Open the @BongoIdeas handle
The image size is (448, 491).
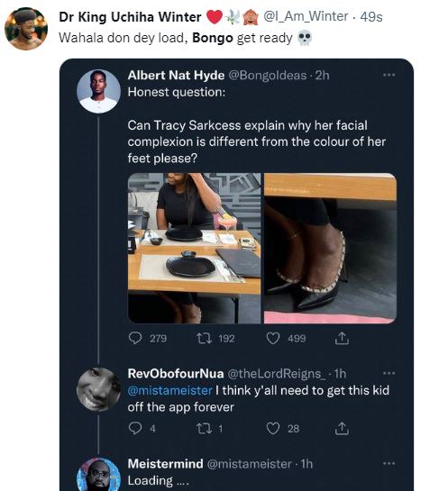(267, 76)
